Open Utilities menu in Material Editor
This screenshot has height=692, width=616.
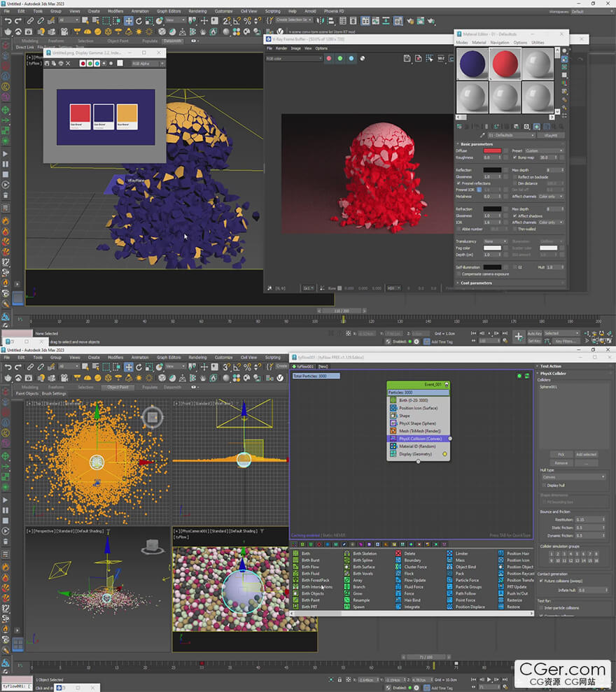tap(538, 43)
